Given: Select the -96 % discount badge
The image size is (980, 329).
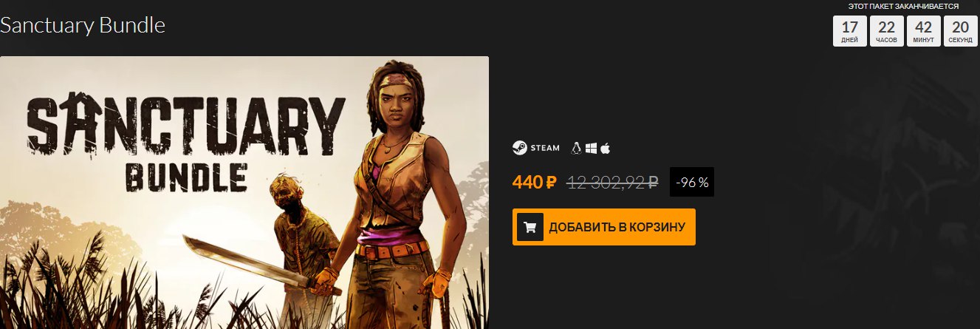Looking at the screenshot, I should point(692,183).
